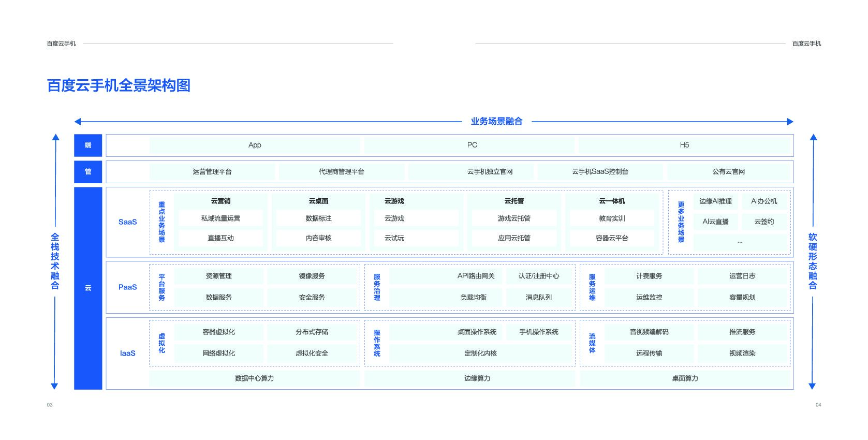Viewport: 868px width, 440px height.
Task: Select the 云试玩 cell
Action: click(x=416, y=238)
